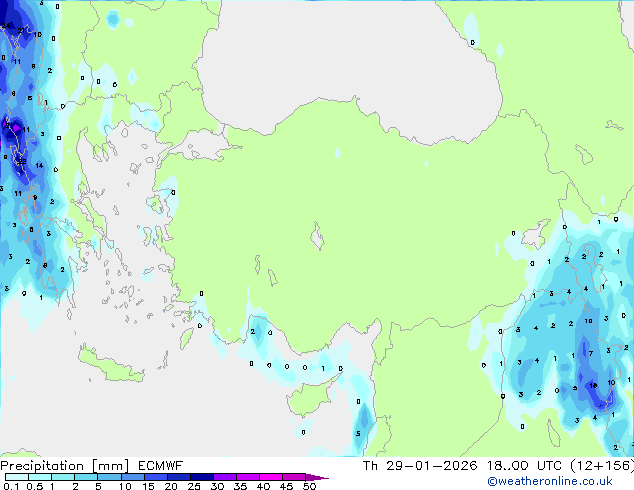Click the "ECMWF" model label

161,466
